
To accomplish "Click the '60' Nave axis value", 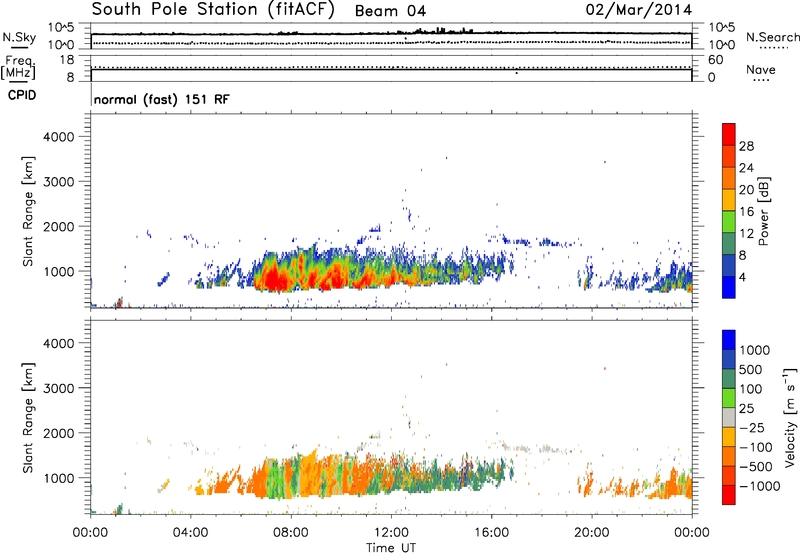I will (715, 60).
